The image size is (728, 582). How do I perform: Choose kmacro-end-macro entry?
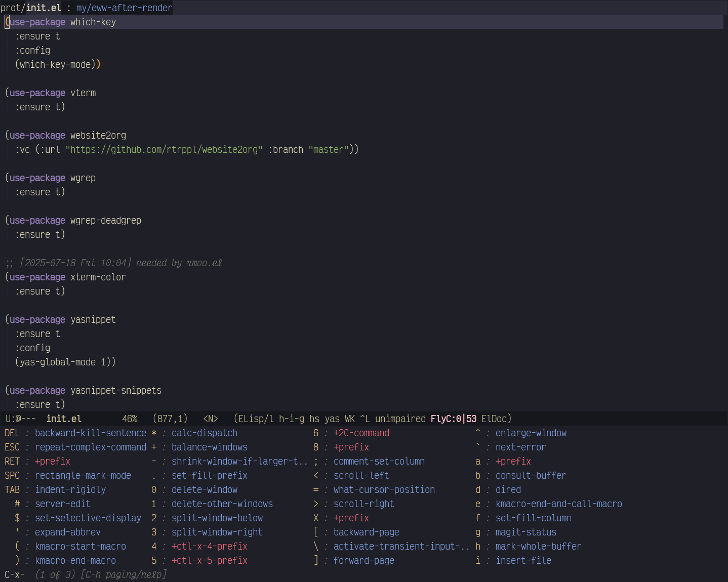click(75, 560)
